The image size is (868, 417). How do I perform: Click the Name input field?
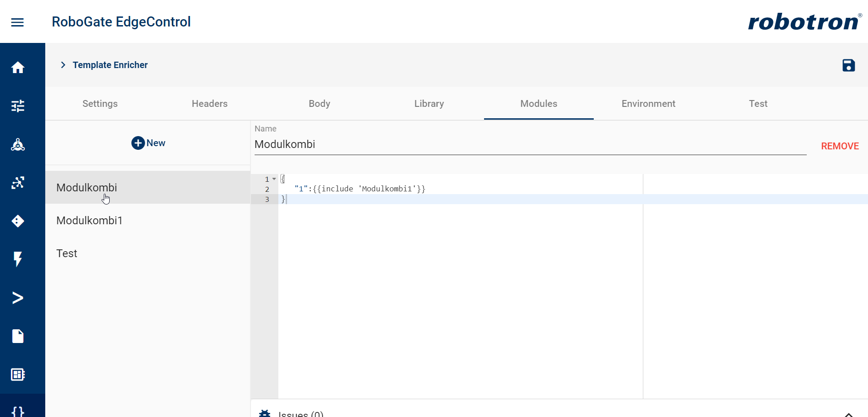(530, 145)
